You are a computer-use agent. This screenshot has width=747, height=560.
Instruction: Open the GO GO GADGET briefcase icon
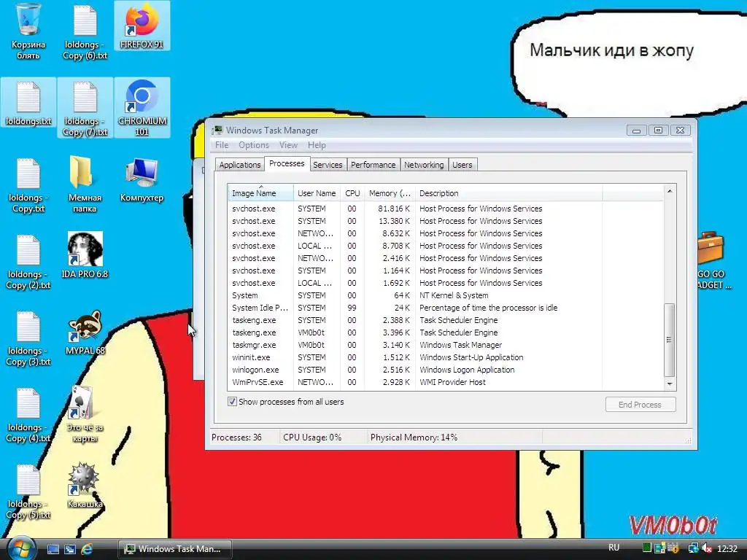(x=713, y=261)
